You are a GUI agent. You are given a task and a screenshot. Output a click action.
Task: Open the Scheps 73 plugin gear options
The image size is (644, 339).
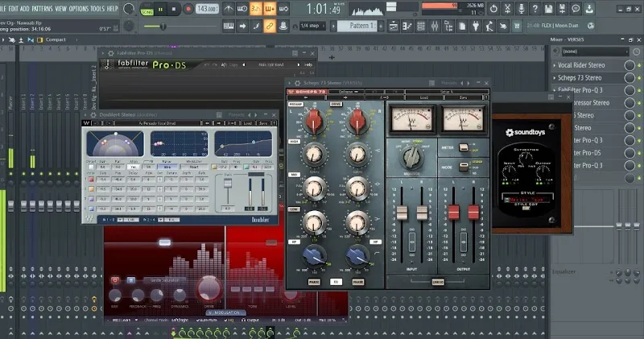coord(297,83)
